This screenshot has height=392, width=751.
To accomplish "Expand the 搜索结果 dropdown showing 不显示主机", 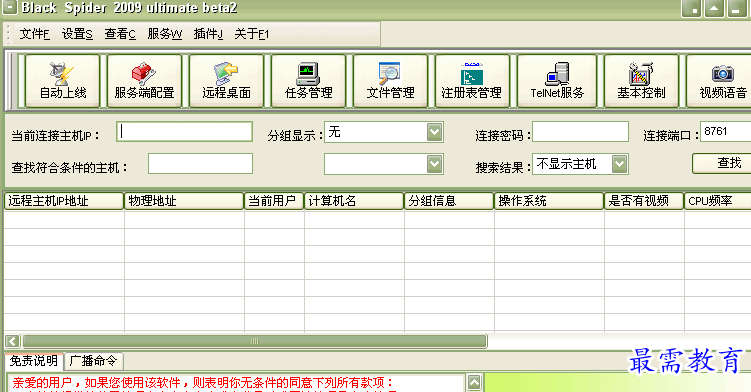I will pyautogui.click(x=619, y=164).
